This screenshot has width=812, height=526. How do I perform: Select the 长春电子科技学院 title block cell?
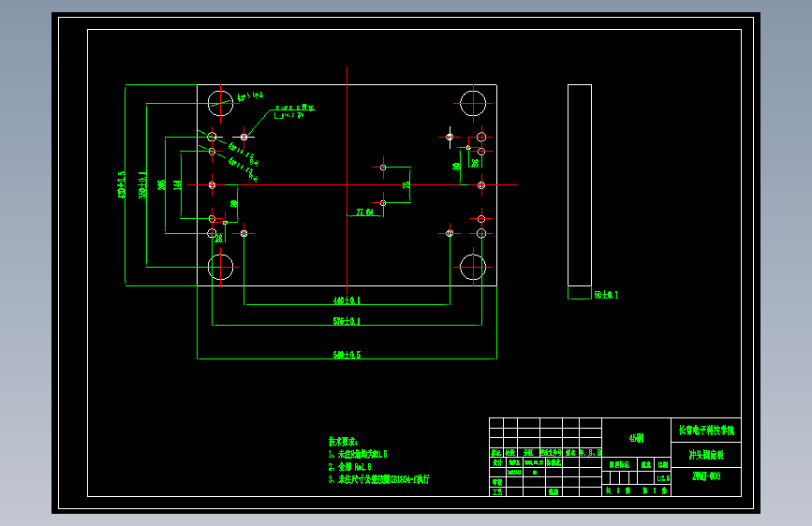pyautogui.click(x=706, y=431)
